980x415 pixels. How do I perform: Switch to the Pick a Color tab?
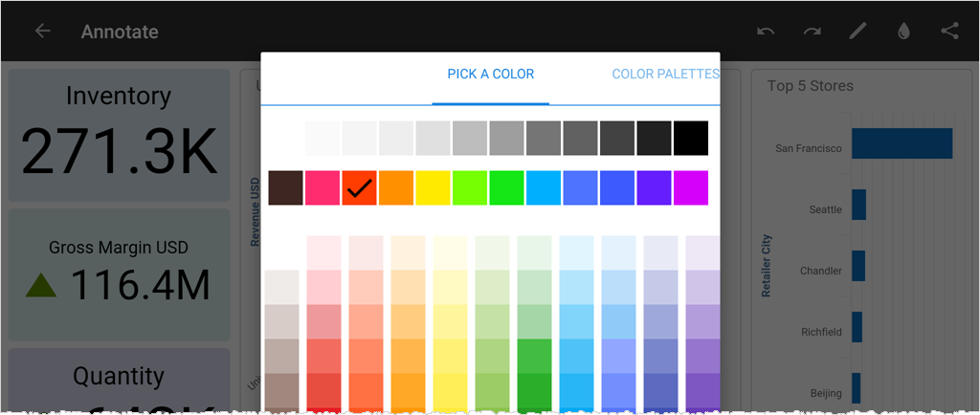click(490, 74)
